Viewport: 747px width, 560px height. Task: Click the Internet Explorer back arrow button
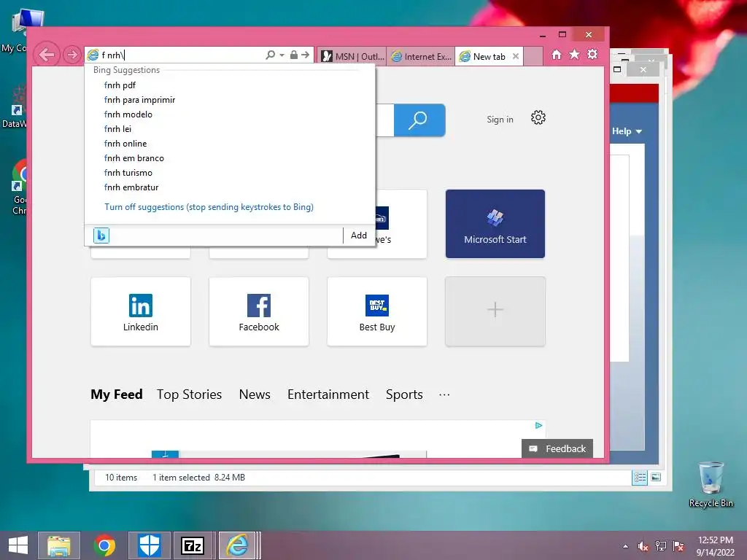47,55
